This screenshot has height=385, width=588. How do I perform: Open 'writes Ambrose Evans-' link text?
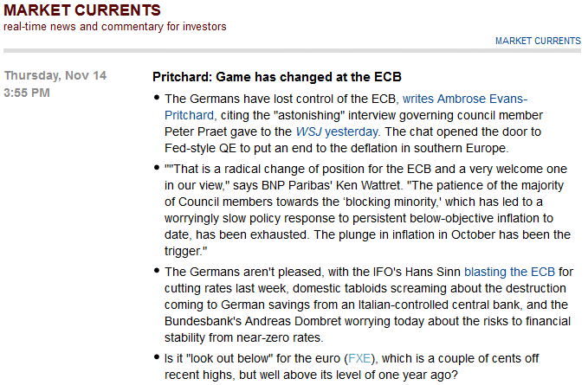pos(465,99)
